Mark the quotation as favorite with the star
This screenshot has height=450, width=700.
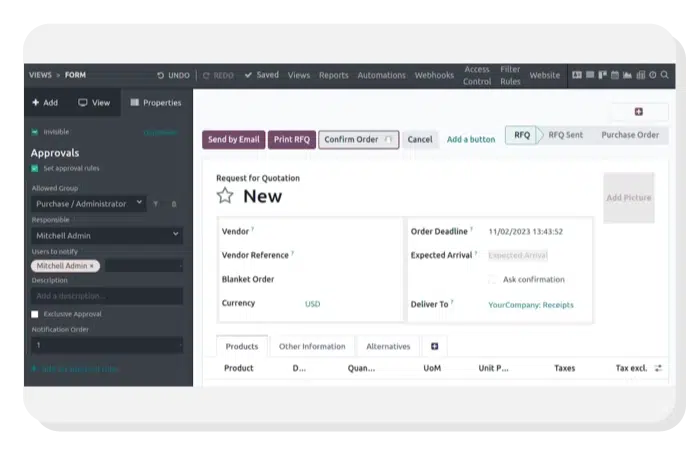coord(225,196)
